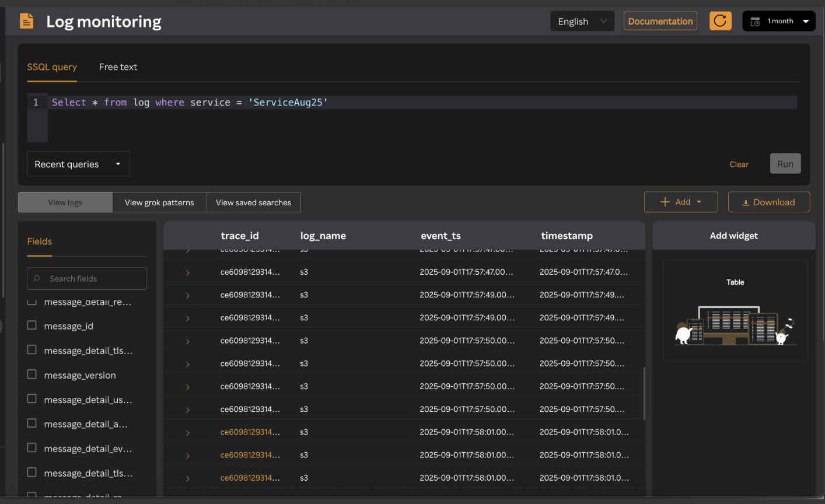Expand the last log row at 17:58:01
This screenshot has height=504, width=825.
coord(187,479)
